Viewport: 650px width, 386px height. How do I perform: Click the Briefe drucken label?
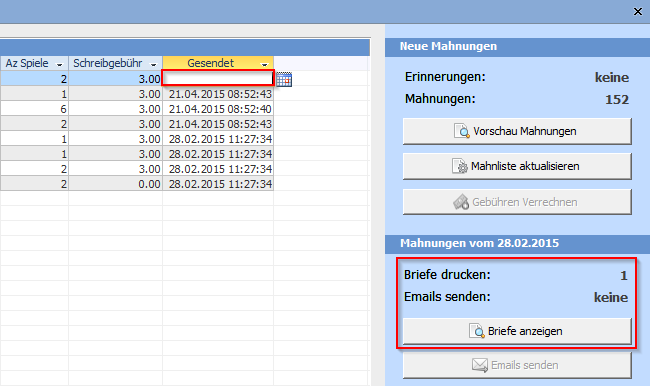pos(447,275)
